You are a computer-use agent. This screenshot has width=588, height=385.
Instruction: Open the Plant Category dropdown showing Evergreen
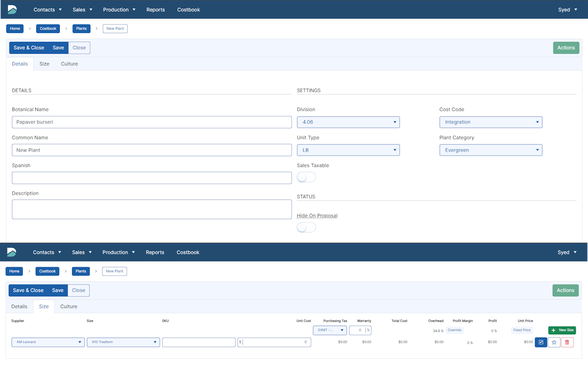click(491, 150)
